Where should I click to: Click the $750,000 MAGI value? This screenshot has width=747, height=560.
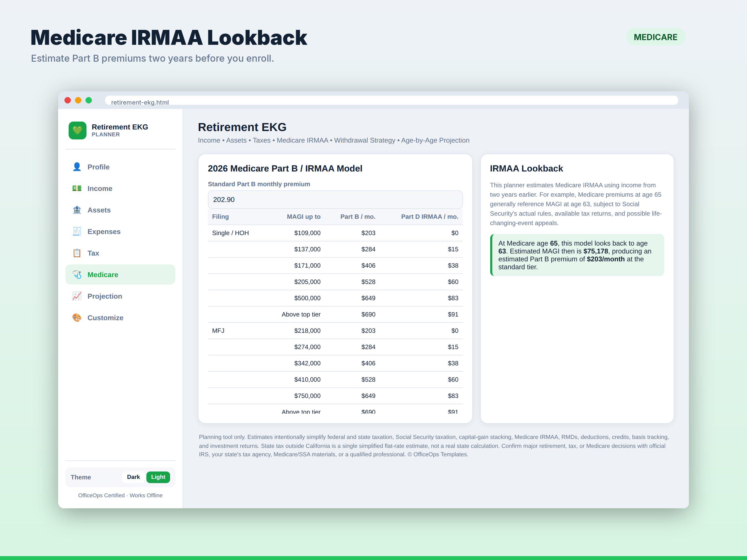[x=307, y=396]
